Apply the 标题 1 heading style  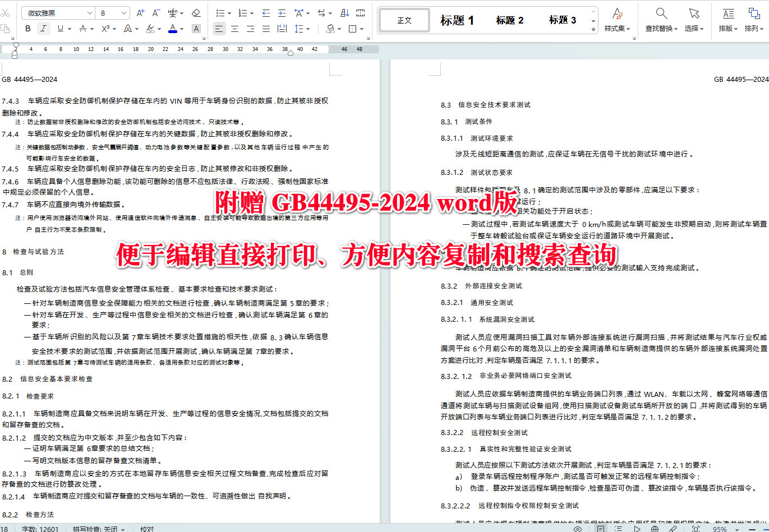tap(457, 20)
